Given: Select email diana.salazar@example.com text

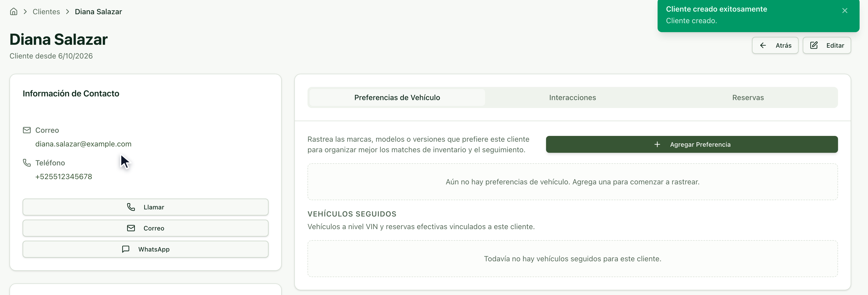Looking at the screenshot, I should point(83,144).
